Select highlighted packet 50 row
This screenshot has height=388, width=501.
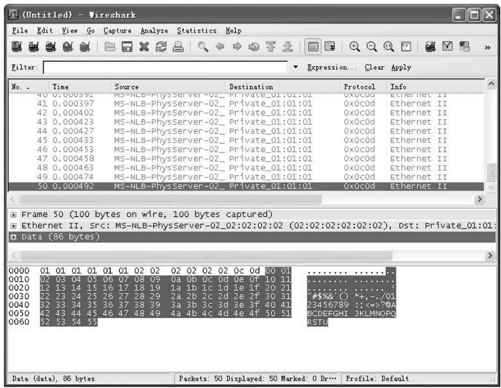click(247, 186)
